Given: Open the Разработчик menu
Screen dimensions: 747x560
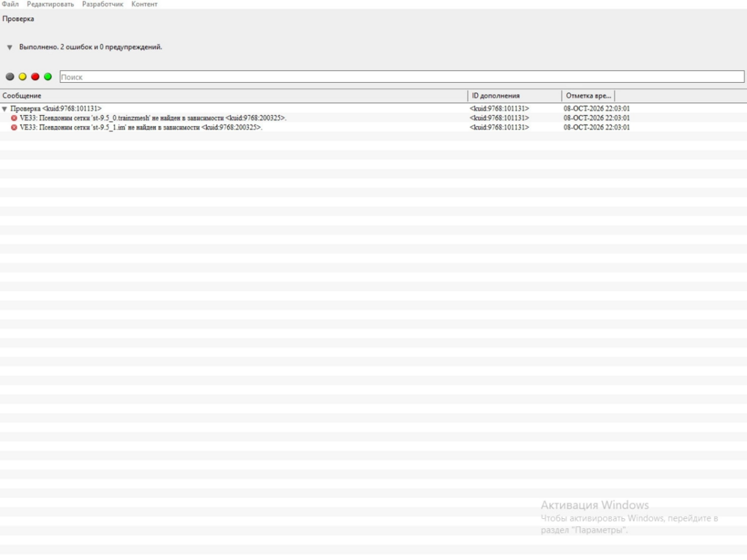Looking at the screenshot, I should click(x=102, y=4).
